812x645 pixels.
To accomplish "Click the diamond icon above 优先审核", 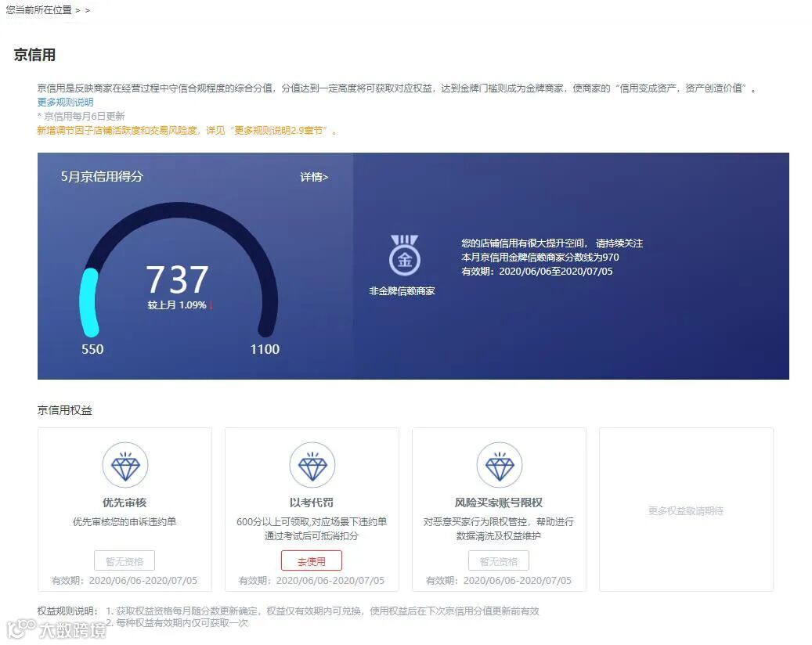I will tap(125, 465).
